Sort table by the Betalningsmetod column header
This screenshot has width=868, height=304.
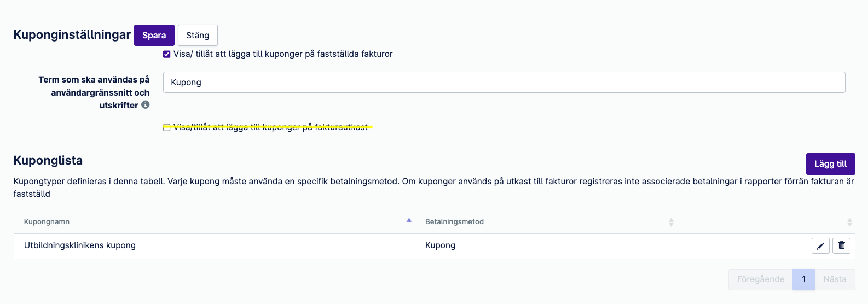pos(454,221)
